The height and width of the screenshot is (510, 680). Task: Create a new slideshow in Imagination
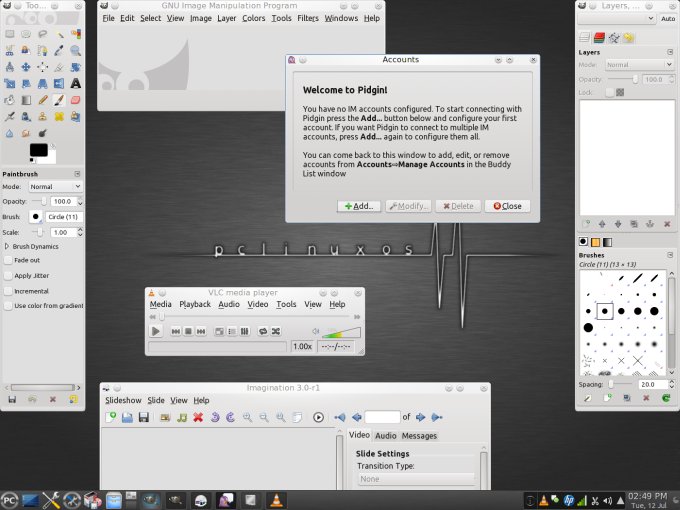(x=111, y=417)
